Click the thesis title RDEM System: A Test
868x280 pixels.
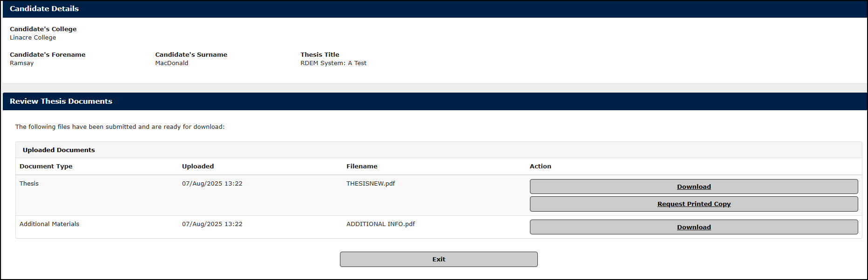[x=334, y=63]
